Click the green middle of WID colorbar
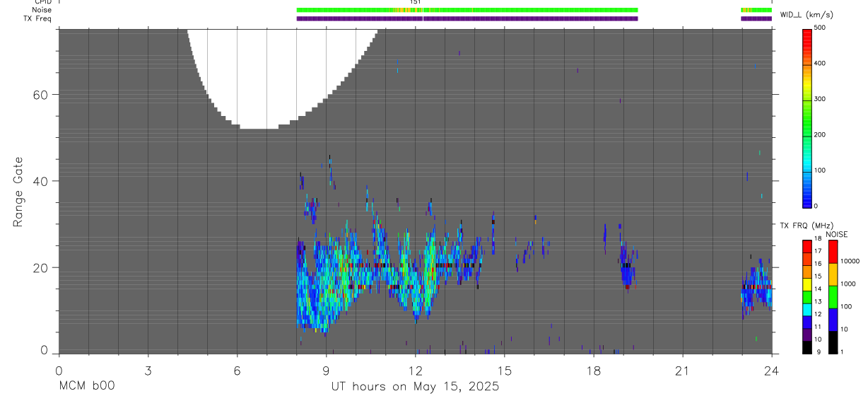Screen dimensions: 868x401 coord(807,117)
